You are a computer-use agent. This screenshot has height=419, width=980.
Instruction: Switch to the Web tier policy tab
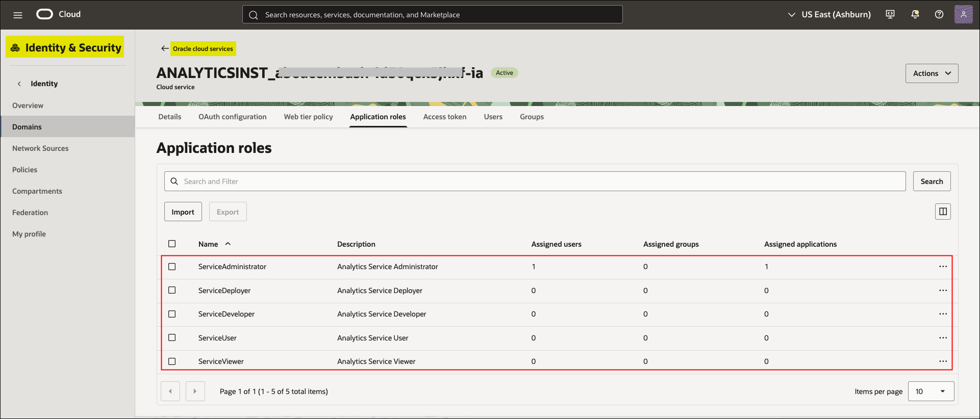[308, 117]
